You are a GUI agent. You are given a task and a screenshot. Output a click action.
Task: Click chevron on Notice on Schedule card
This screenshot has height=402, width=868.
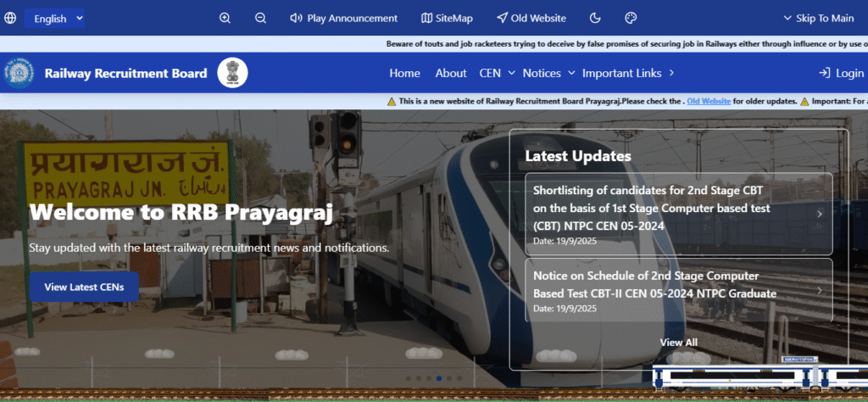coord(820,290)
